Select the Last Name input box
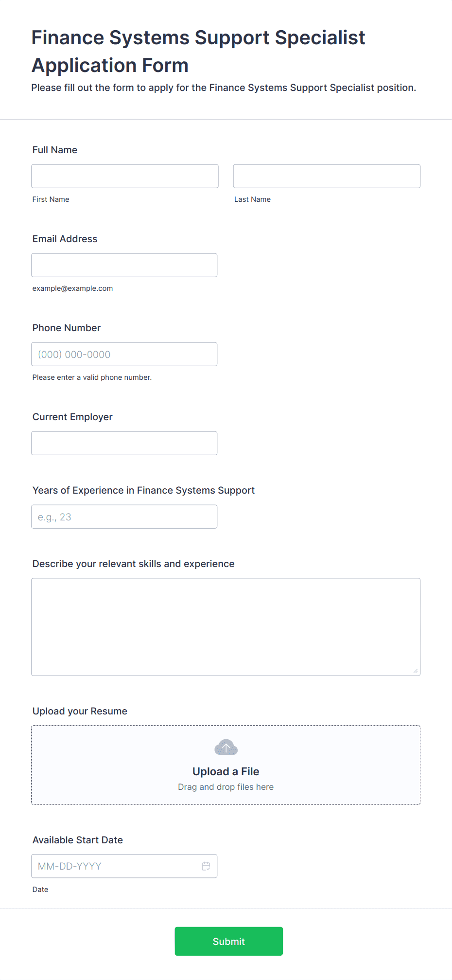This screenshot has width=452, height=980. coord(327,176)
